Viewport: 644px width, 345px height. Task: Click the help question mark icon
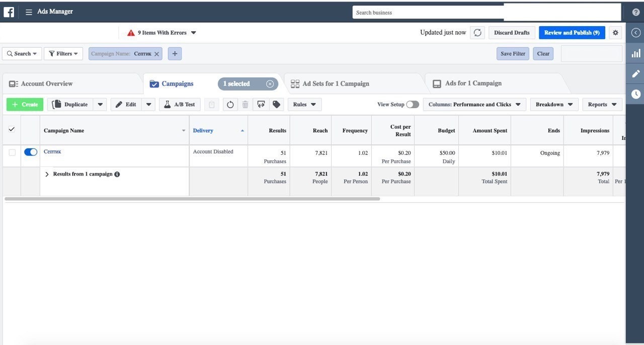636,12
